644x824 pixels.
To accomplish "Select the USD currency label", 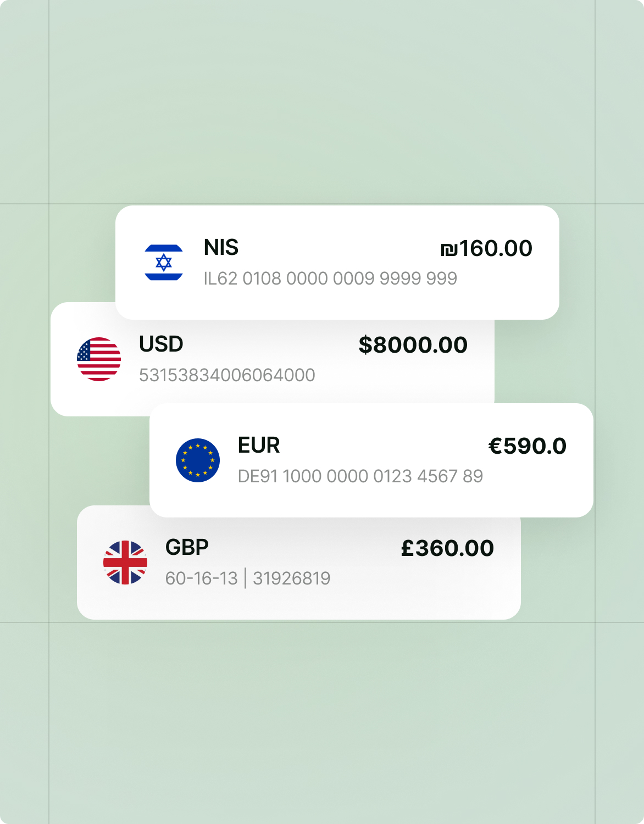I will pos(161,344).
